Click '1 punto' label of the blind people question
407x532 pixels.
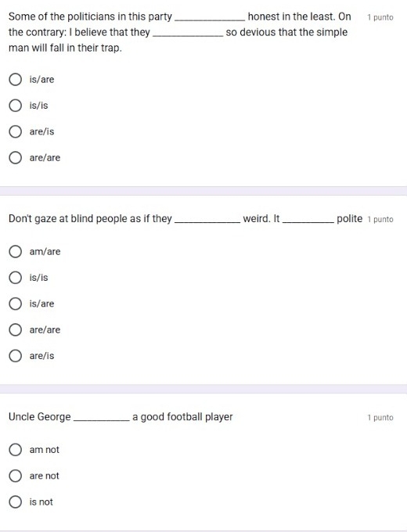pos(380,220)
